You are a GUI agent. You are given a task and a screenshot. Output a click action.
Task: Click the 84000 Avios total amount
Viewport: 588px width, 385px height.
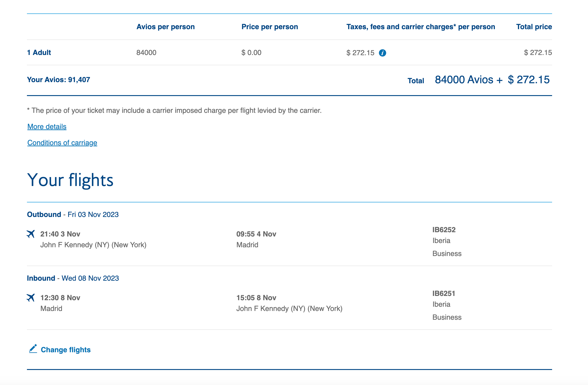click(x=468, y=80)
